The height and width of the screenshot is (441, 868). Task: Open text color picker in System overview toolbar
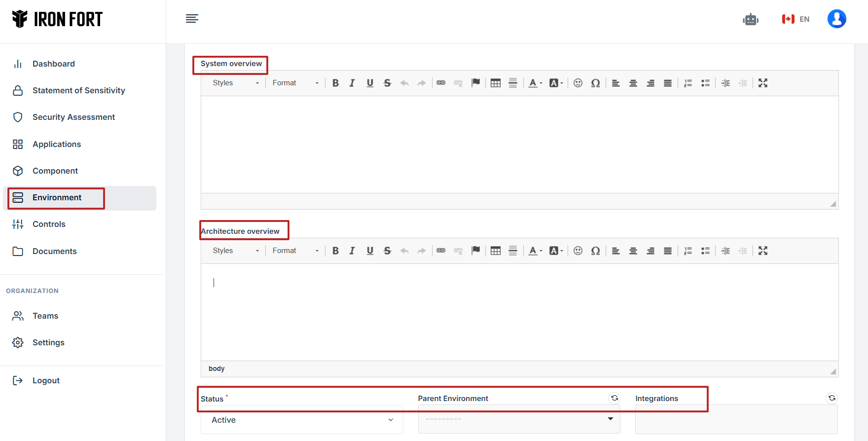[535, 83]
